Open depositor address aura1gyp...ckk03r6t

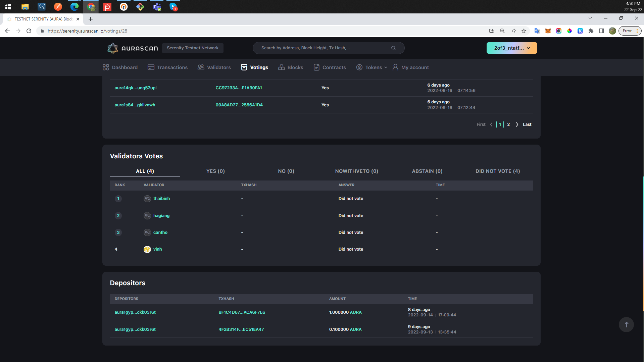coord(135,312)
